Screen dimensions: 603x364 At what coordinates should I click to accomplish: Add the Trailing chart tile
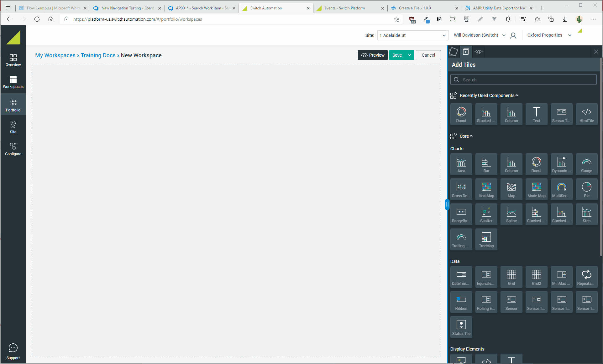(x=461, y=239)
